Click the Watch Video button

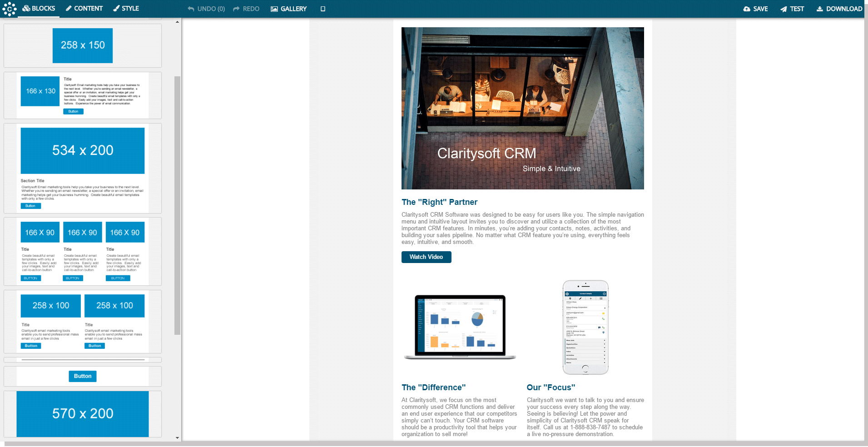(x=426, y=257)
